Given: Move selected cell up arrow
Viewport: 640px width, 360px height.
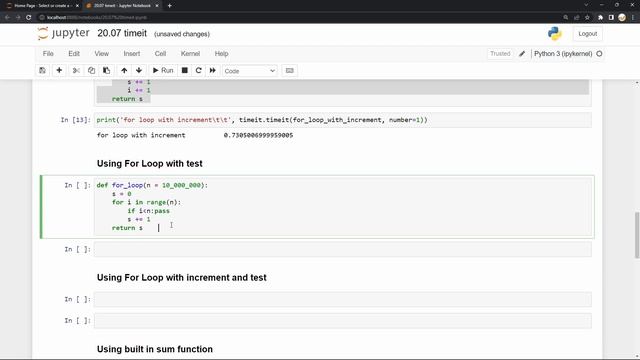Looking at the screenshot, I should (x=124, y=71).
